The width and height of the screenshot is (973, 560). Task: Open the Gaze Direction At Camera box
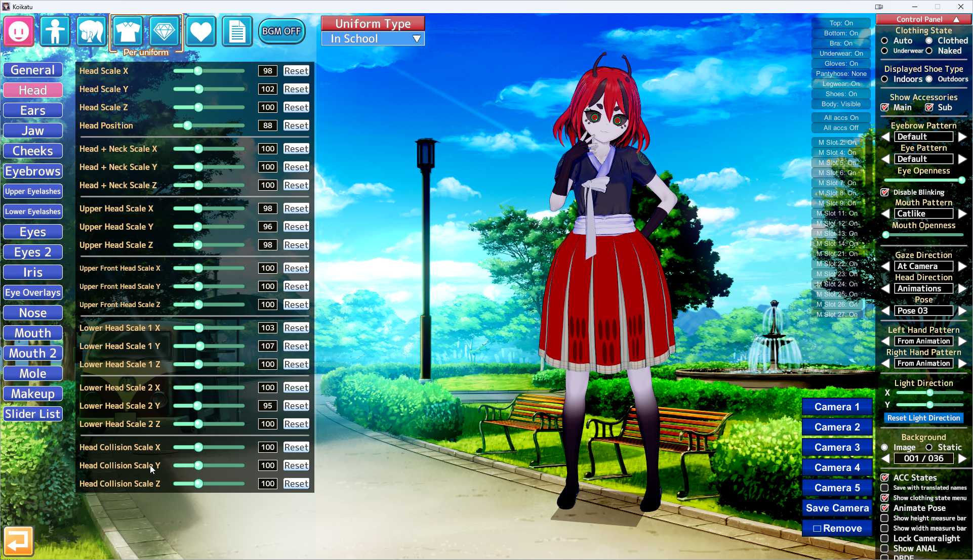[924, 266]
